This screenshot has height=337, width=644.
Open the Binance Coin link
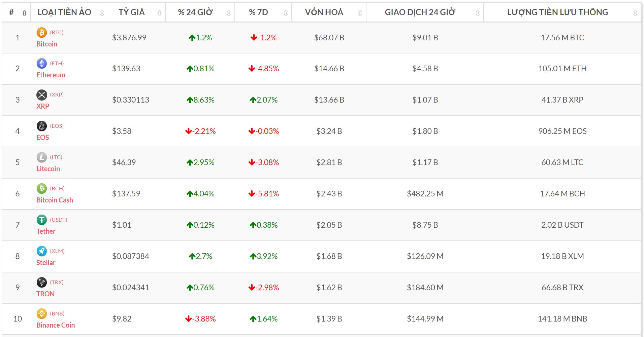[x=56, y=325]
